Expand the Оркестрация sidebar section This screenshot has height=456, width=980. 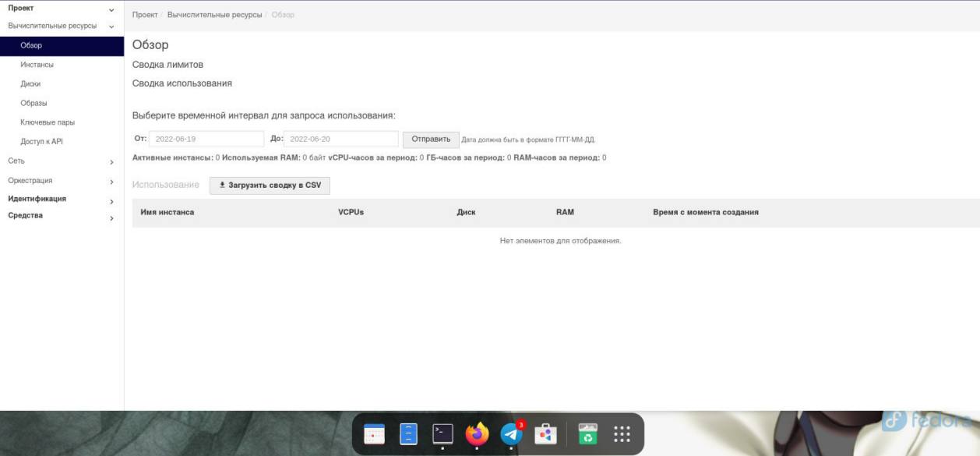point(61,181)
